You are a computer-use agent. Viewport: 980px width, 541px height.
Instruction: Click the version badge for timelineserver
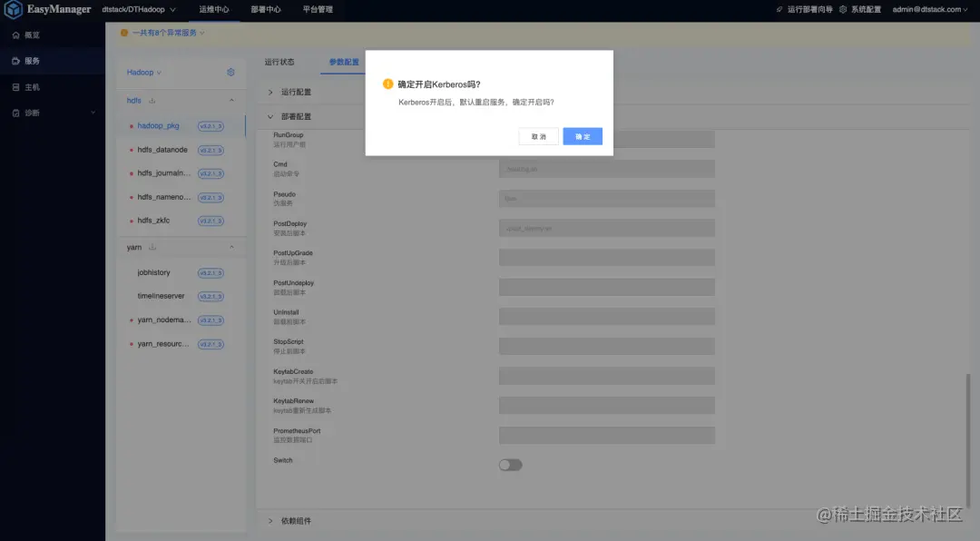coord(211,297)
